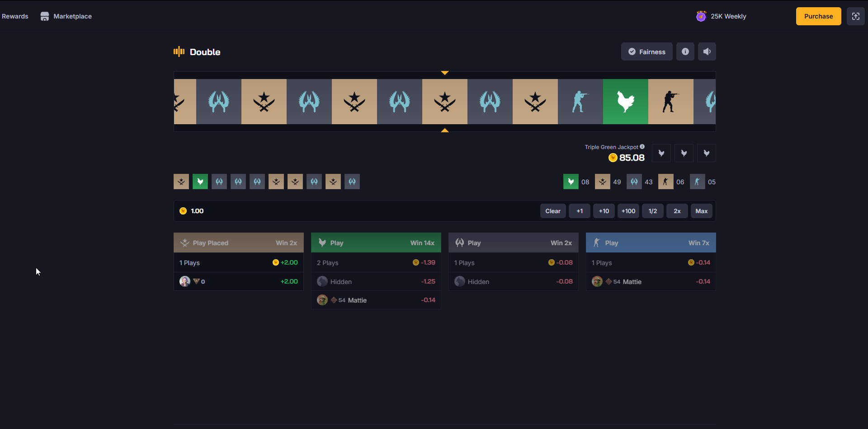Place a bet on grey Play Win 2x
The width and height of the screenshot is (868, 429).
514,242
